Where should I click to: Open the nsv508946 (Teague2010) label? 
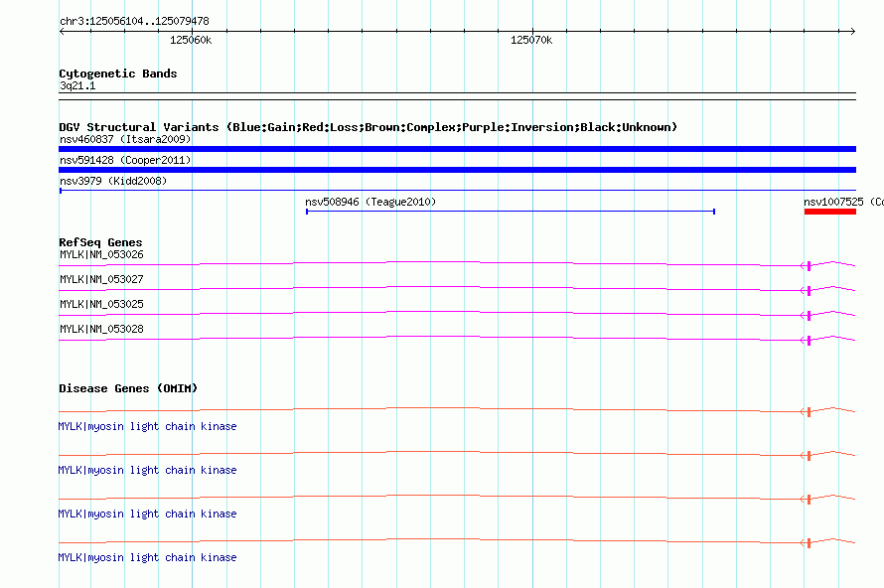coord(370,202)
